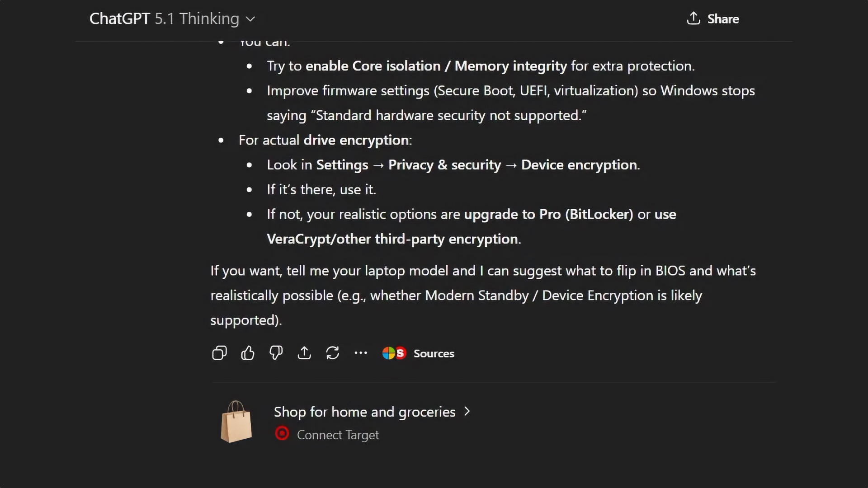The image size is (868, 488).
Task: Click the arrow beside Shop for home and groceries
Action: tap(467, 412)
